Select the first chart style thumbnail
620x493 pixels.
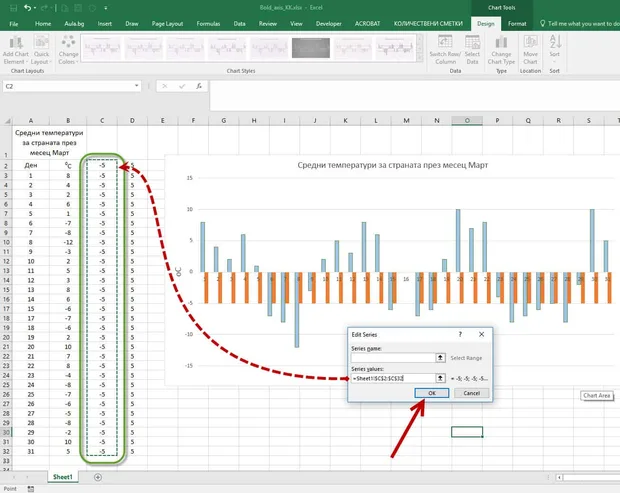102,48
